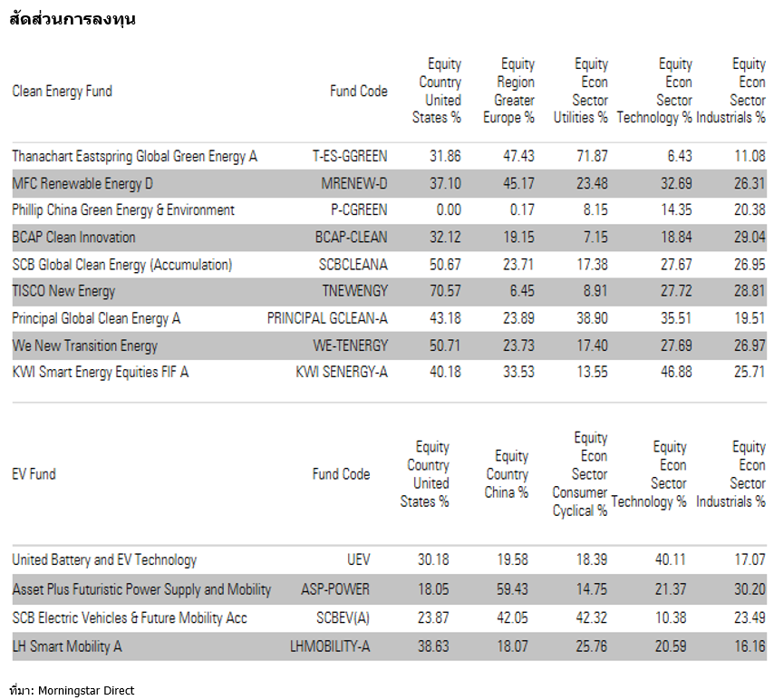Click the LH Smart Mobility A fund name
This screenshot has width=774, height=700.
(67, 647)
